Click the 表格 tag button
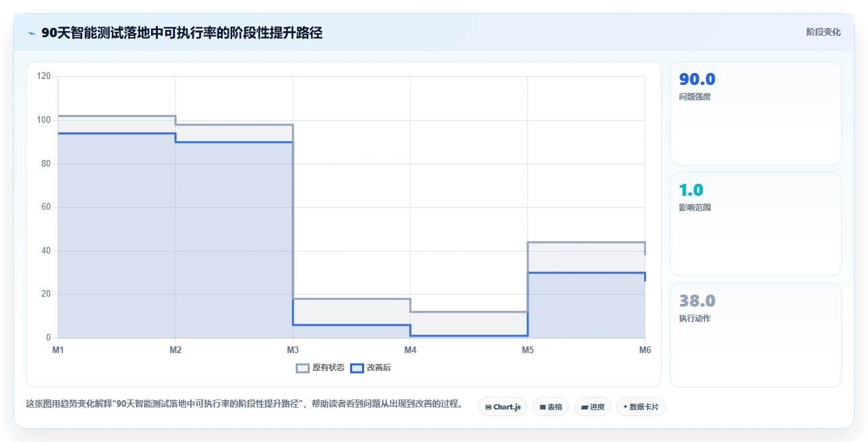This screenshot has height=442, width=868. (550, 407)
